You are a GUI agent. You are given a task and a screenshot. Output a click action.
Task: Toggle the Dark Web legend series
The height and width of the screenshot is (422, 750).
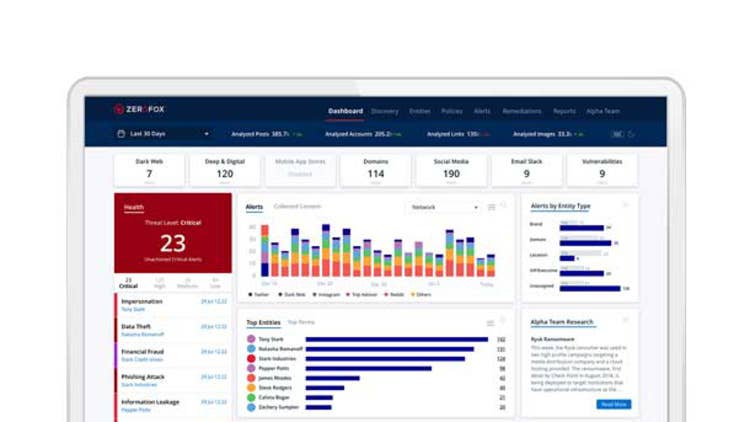pyautogui.click(x=285, y=295)
